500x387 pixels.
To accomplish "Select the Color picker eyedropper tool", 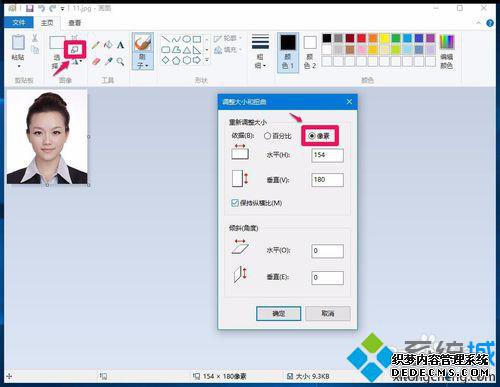I will (108, 61).
